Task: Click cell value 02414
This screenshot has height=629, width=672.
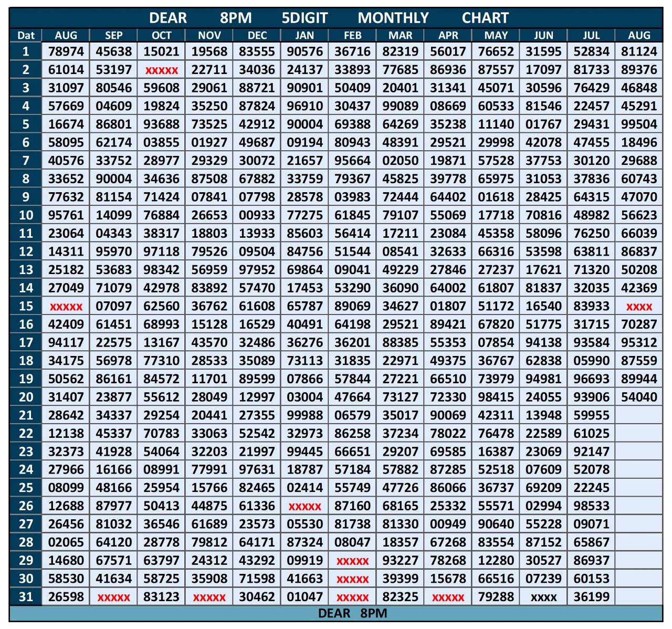Action: tap(304, 488)
